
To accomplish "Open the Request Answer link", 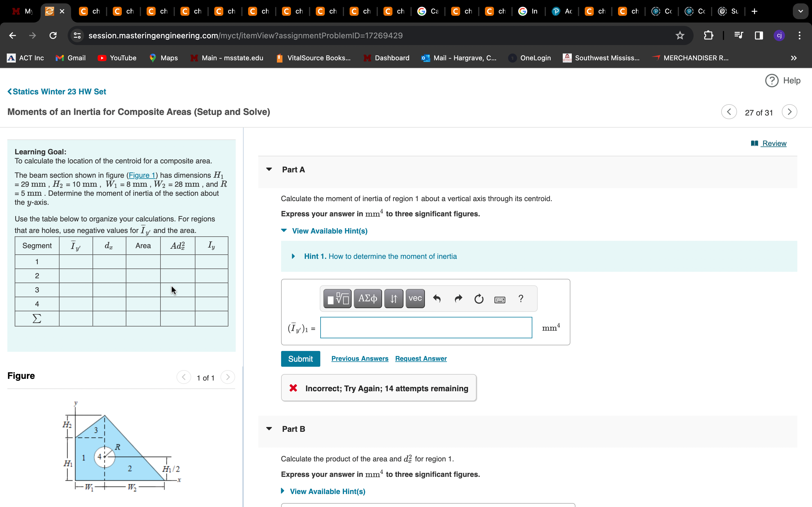I will coord(421,359).
